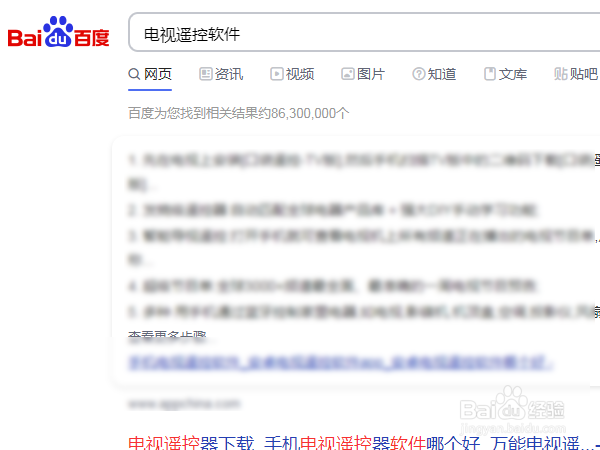600x450 pixels.
Task: Click the search input field containing 电视遥控软件
Action: [364, 33]
